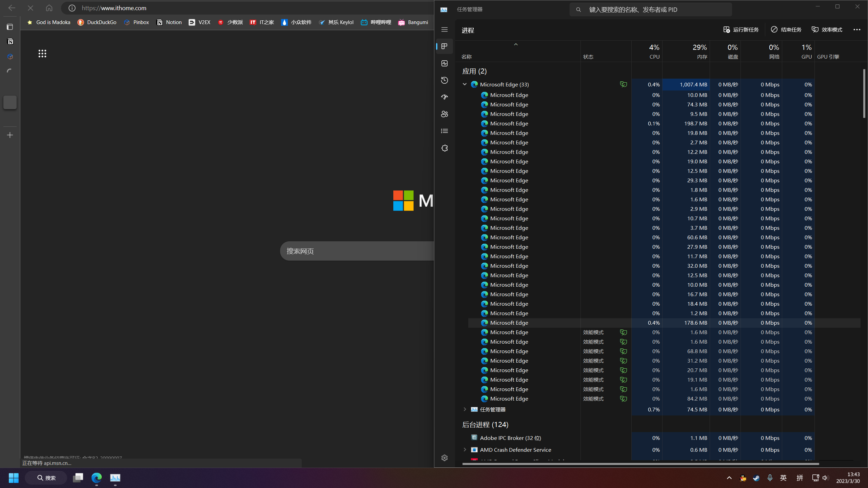Click 结束任务 end task button
Screen dimensions: 868x488
click(786, 30)
